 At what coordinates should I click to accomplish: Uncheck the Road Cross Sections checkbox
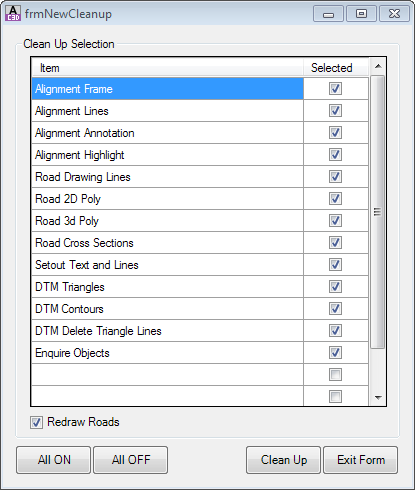(335, 243)
